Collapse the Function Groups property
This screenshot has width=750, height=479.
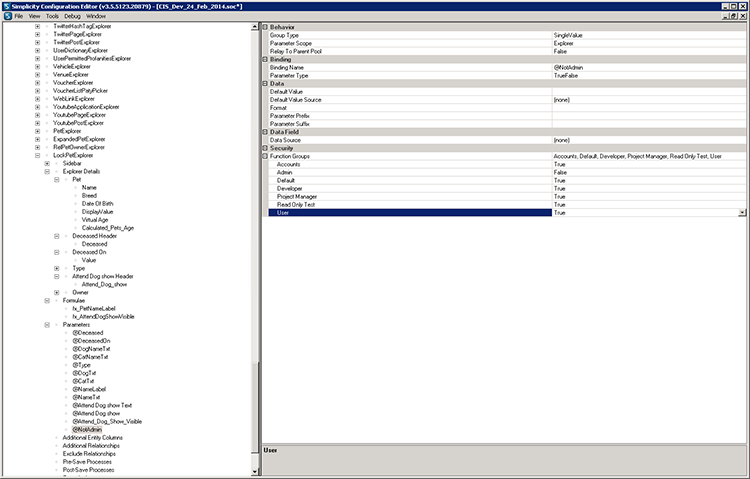pyautogui.click(x=265, y=156)
